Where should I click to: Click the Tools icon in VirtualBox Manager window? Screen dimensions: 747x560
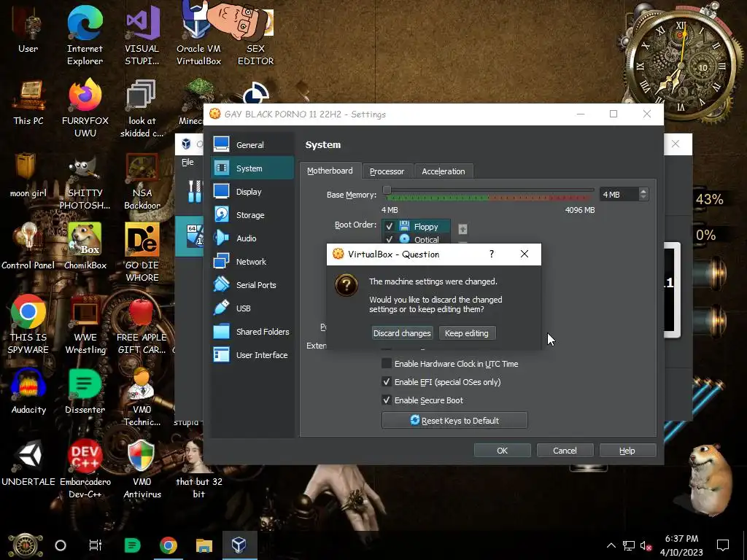(195, 192)
